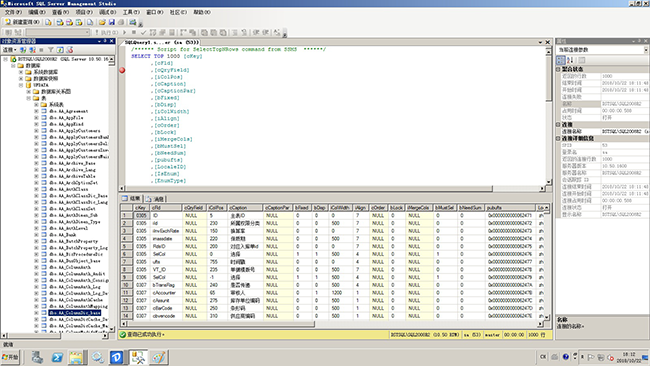Click the New Query (新建查询) toolbar button
650x366 pixels.
coord(22,22)
